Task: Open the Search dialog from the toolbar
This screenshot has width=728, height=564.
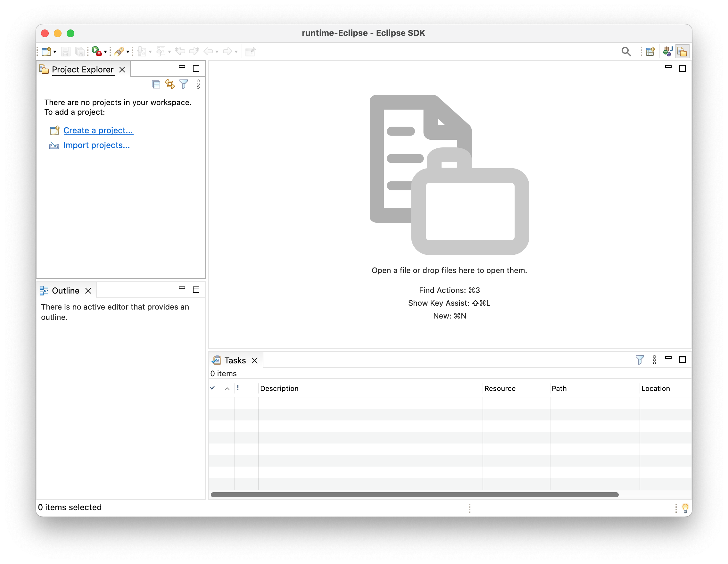Action: click(626, 51)
